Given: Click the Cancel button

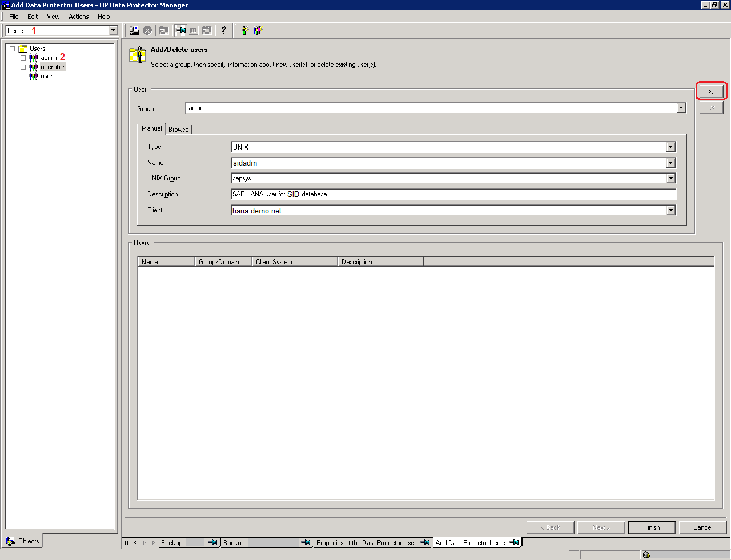Looking at the screenshot, I should click(x=703, y=527).
